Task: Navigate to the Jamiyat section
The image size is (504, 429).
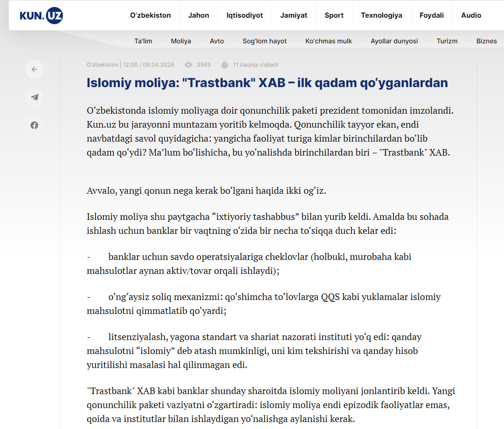Action: pyautogui.click(x=293, y=15)
